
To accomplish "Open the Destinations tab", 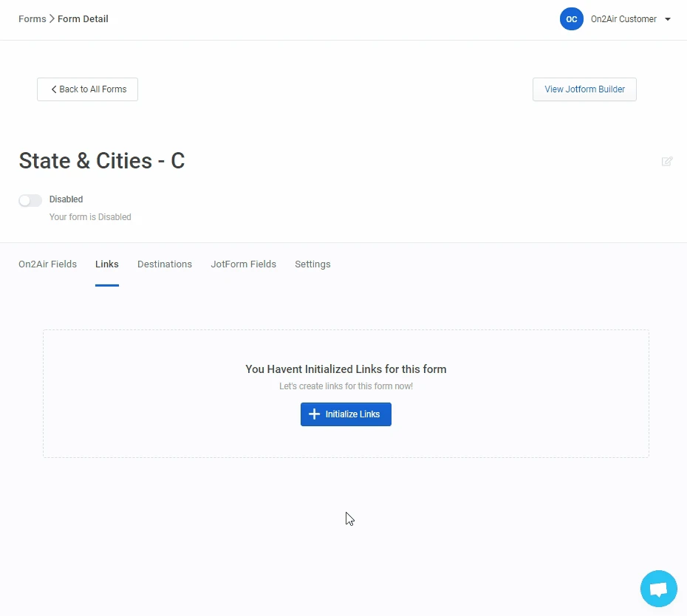I will pyautogui.click(x=165, y=264).
